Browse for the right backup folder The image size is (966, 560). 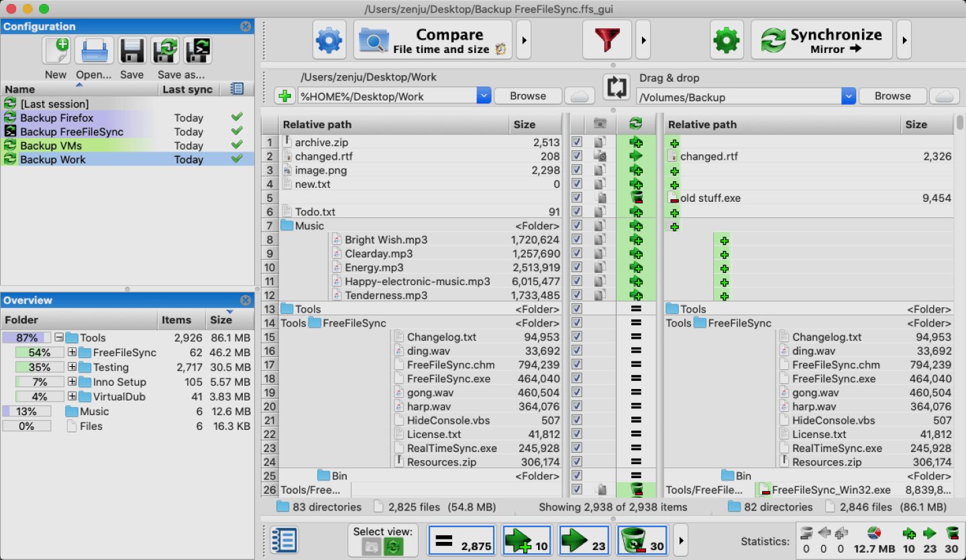click(x=892, y=95)
